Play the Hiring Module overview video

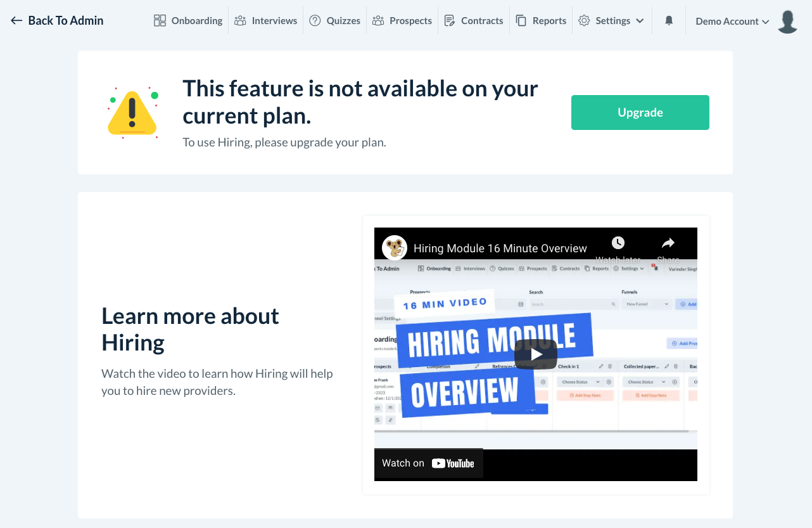pos(536,354)
